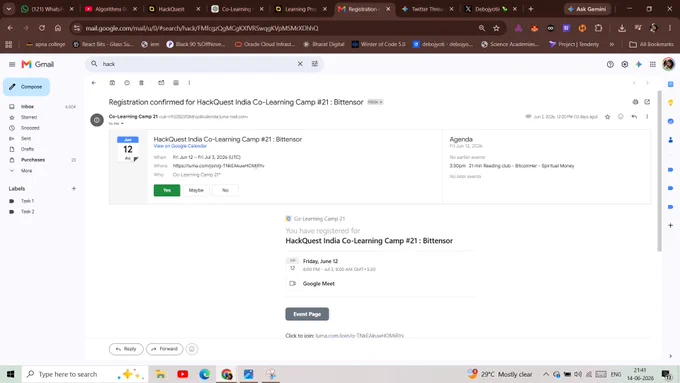
Task: Show search options filter icon
Action: point(315,64)
